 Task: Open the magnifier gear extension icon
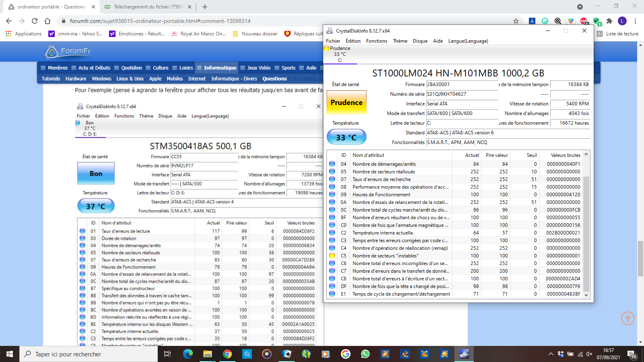(558, 21)
